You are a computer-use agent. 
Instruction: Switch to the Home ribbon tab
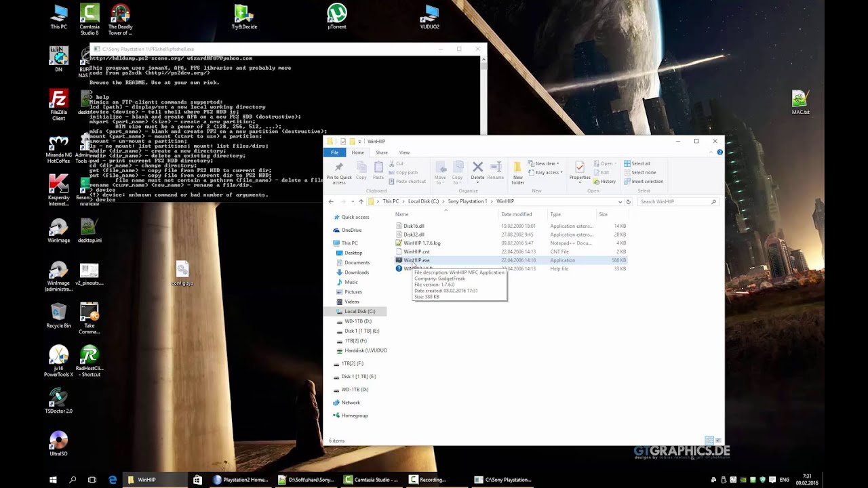[x=357, y=152]
